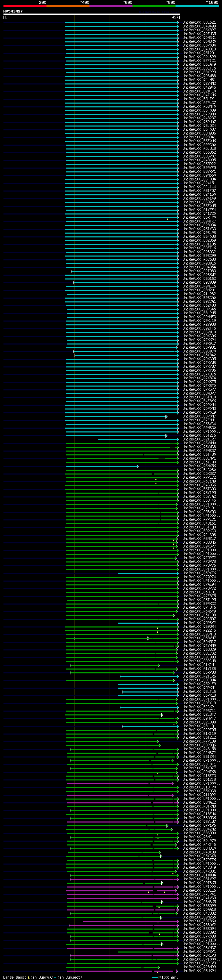Open hit UniRef100_Q0ZUG5
This screenshot has height=980, width=222.
199,34
